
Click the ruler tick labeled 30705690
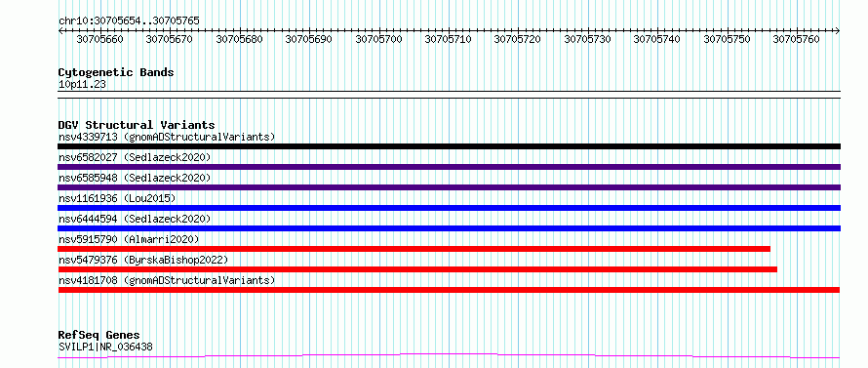tap(308, 39)
